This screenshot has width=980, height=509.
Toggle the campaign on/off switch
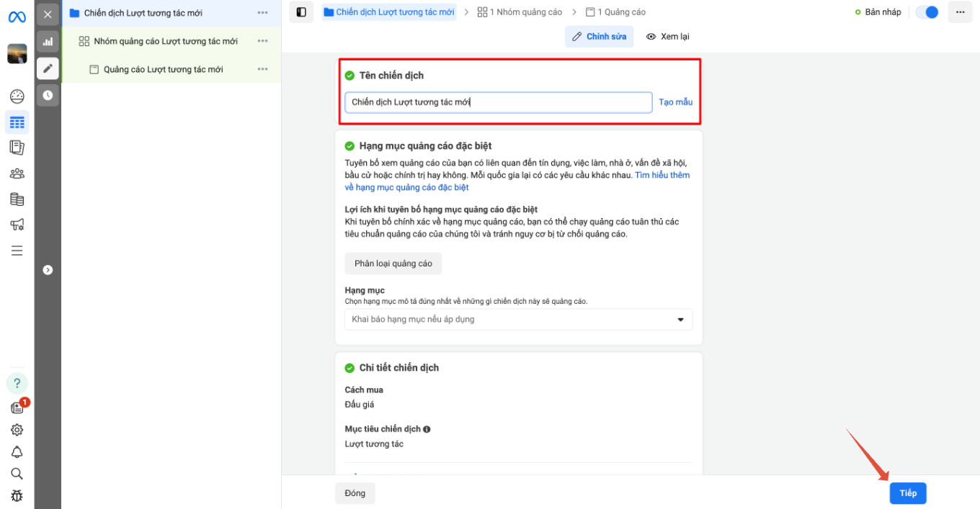point(927,12)
